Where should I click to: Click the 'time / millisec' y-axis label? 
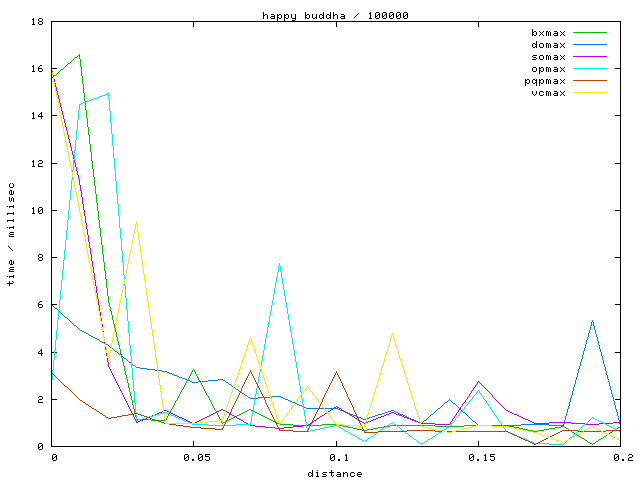[11, 233]
